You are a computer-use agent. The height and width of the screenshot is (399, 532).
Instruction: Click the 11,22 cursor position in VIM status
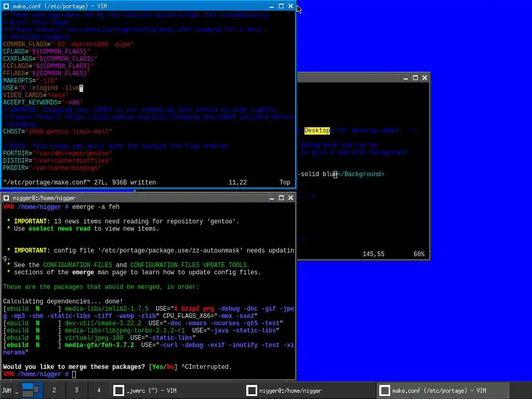tap(237, 182)
